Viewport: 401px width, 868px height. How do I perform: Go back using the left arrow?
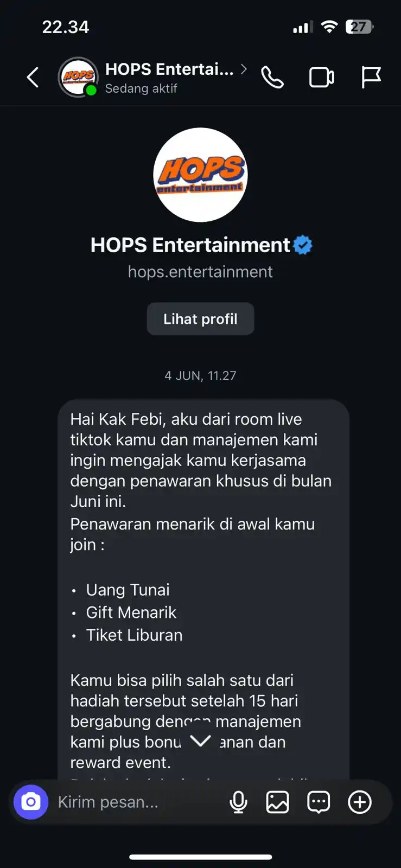(x=33, y=78)
